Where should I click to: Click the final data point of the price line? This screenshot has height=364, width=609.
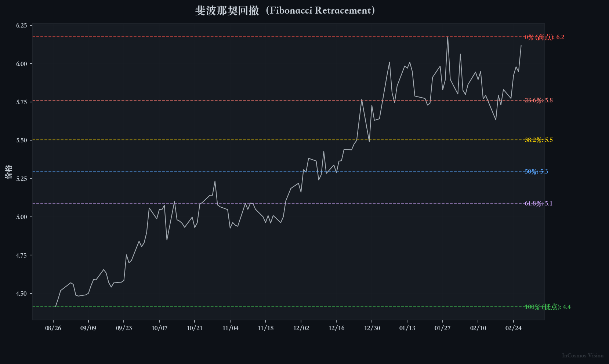tap(521, 45)
